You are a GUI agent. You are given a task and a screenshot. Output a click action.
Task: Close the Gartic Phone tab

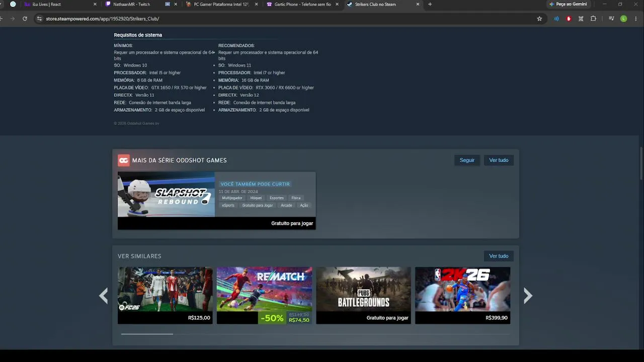pyautogui.click(x=337, y=4)
